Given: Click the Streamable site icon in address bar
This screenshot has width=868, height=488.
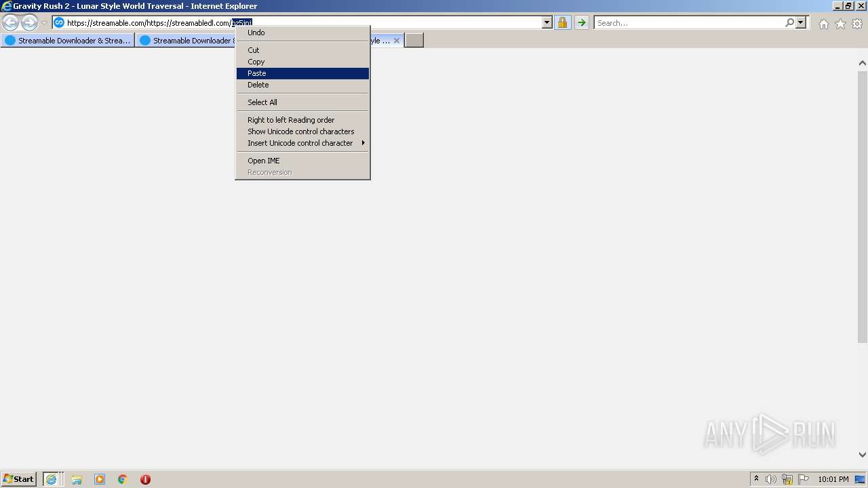Looking at the screenshot, I should [x=59, y=22].
